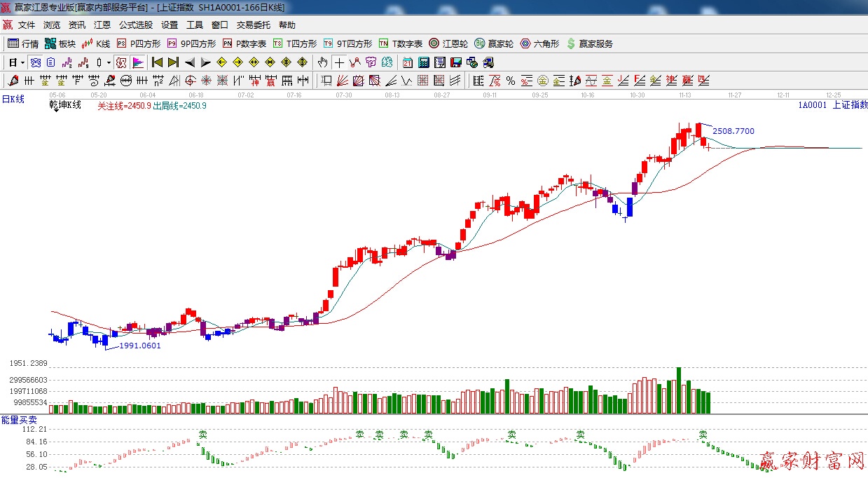Toggle the flag indicator button

(x=138, y=62)
